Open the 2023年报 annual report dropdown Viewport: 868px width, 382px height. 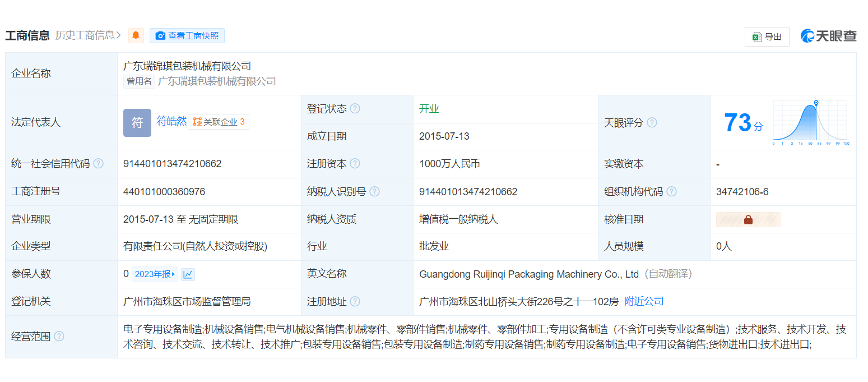tap(155, 274)
